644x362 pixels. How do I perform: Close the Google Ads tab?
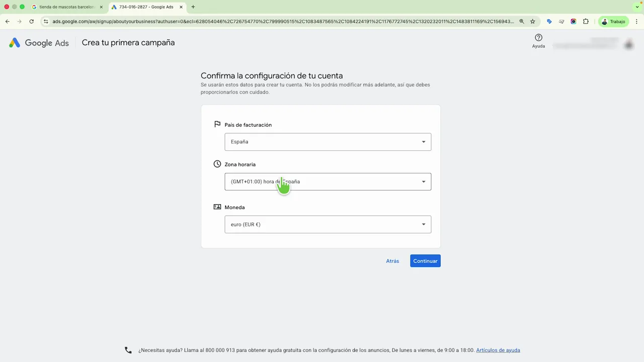(181, 7)
